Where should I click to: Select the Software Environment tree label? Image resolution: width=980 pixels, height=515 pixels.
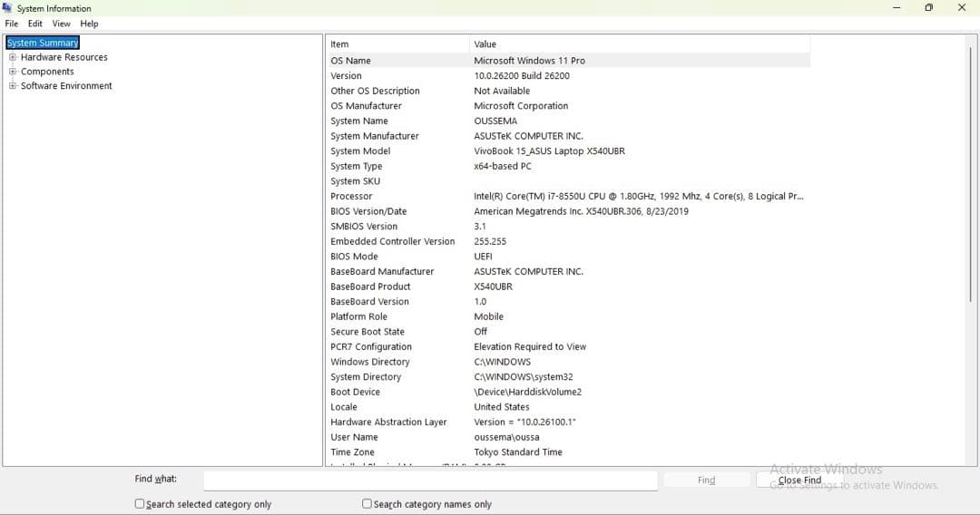[x=66, y=85]
